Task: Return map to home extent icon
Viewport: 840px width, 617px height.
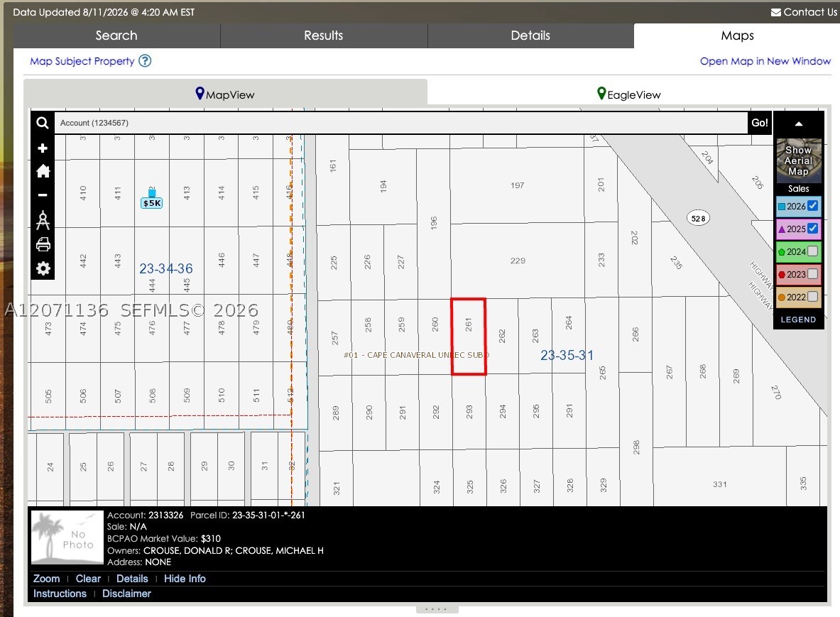Action: 43,171
